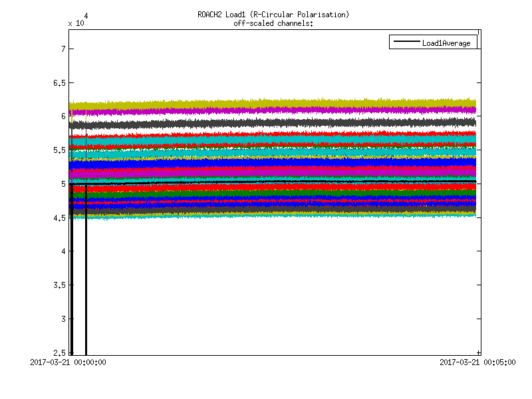The image size is (532, 399).
Task: Select the y-axis tick label 2.5
Action: click(59, 352)
